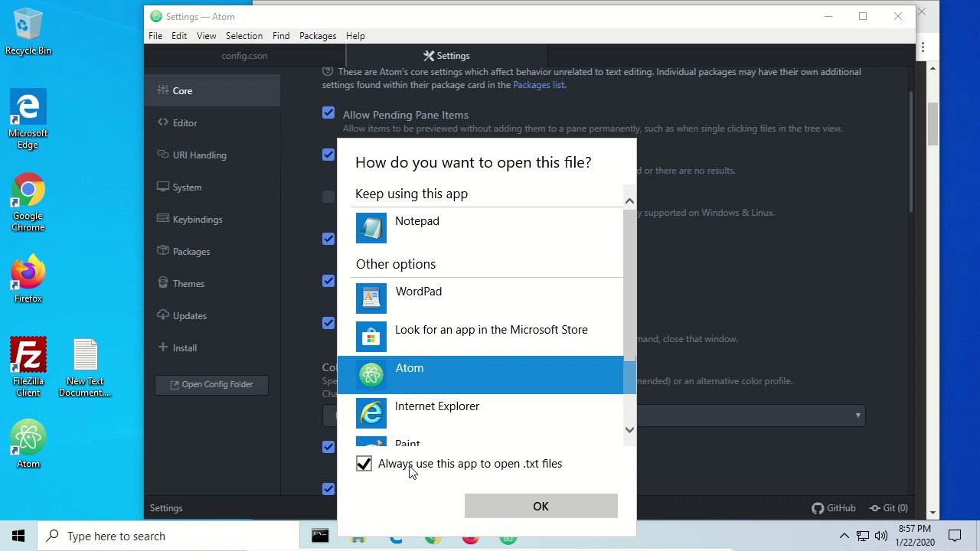This screenshot has width=980, height=551.
Task: Open the Themes panel
Action: (211, 283)
